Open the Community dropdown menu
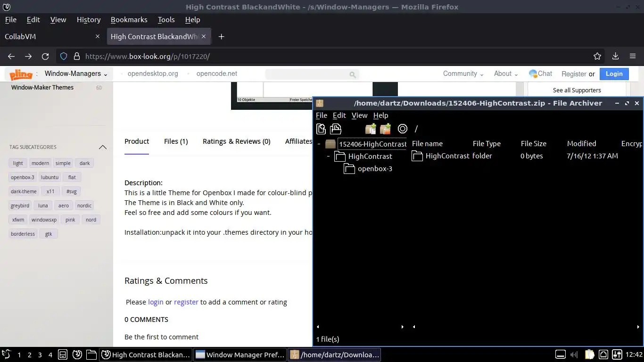 (x=463, y=74)
